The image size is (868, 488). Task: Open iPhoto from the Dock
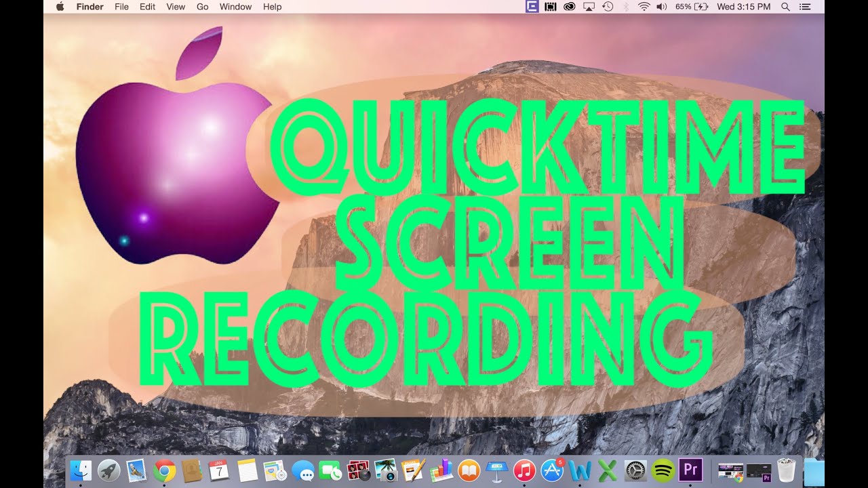click(x=386, y=470)
